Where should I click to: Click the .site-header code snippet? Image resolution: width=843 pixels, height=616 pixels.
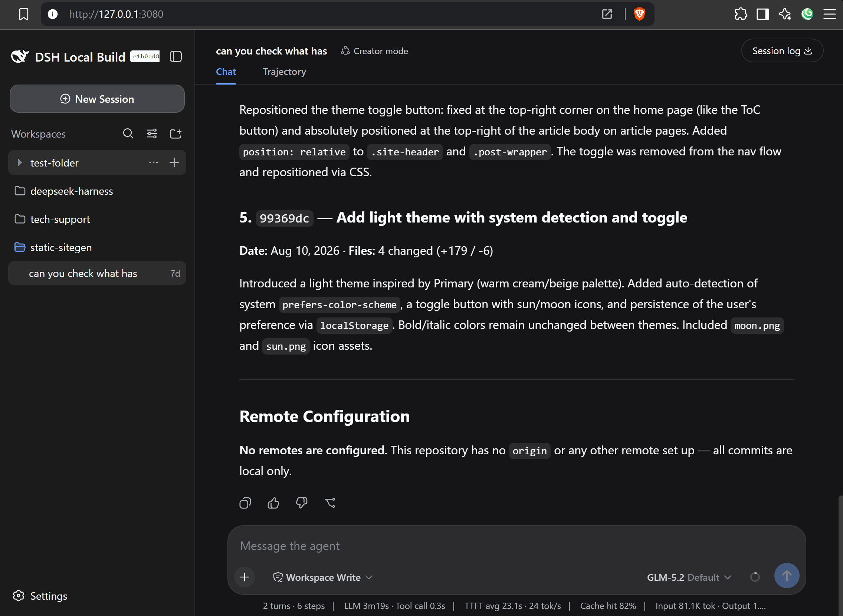point(405,152)
